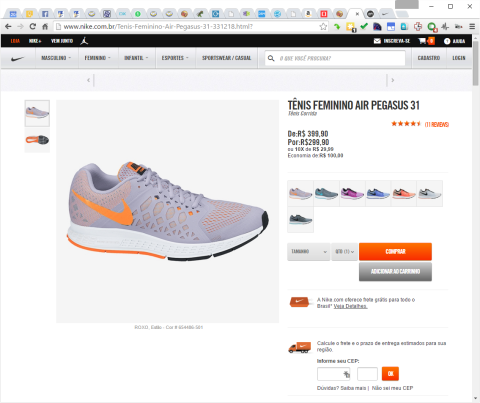The image size is (480, 403).
Task: Click the Inscreva-se link
Action: click(x=397, y=41)
